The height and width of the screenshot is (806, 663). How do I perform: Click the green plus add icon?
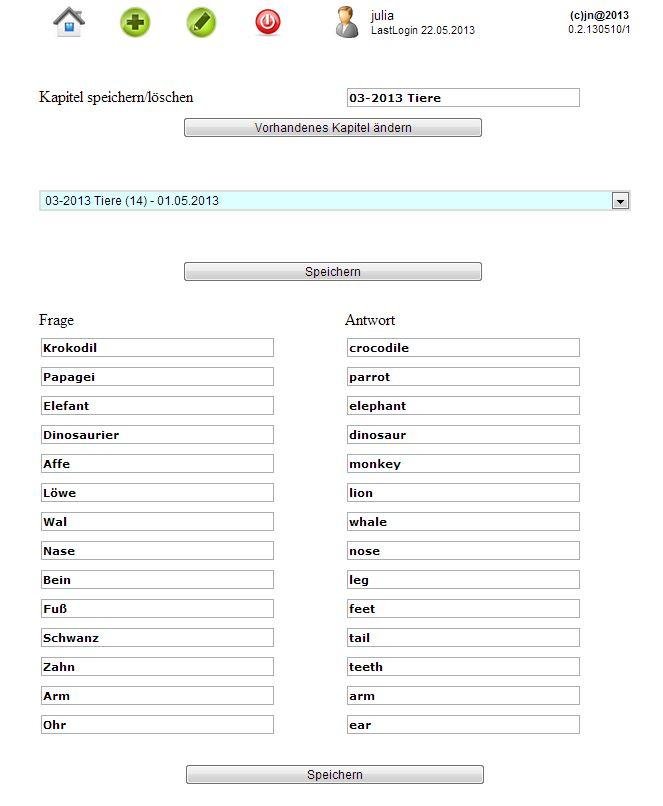(135, 22)
